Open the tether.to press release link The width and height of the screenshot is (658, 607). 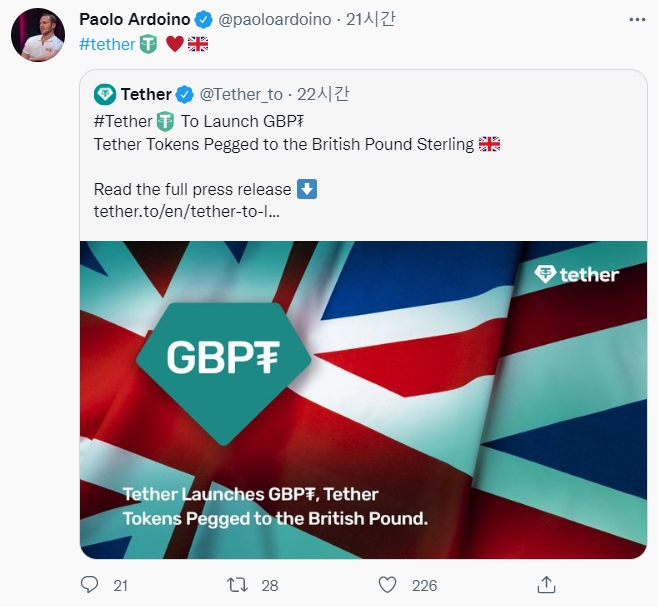(x=186, y=212)
